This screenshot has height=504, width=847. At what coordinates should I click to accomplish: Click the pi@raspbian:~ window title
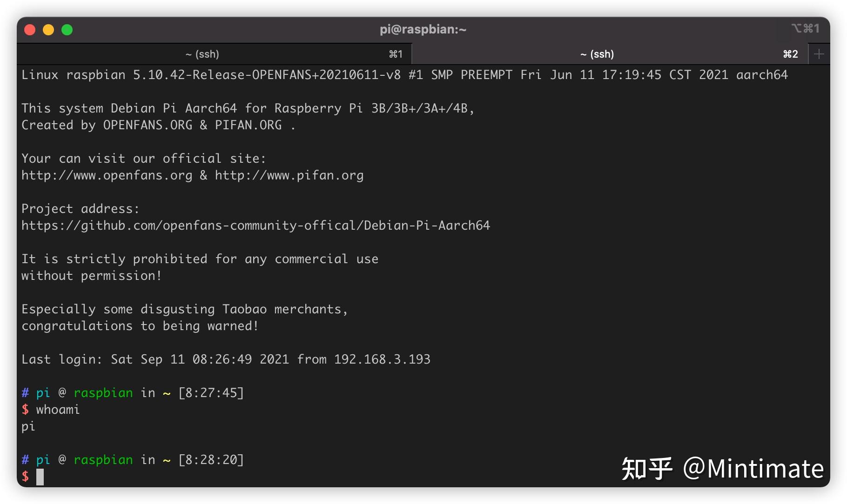423,29
